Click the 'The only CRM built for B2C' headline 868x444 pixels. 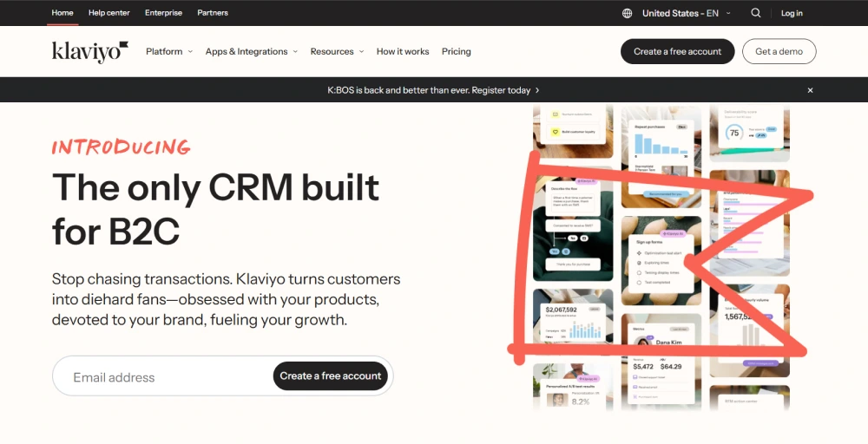(x=216, y=208)
